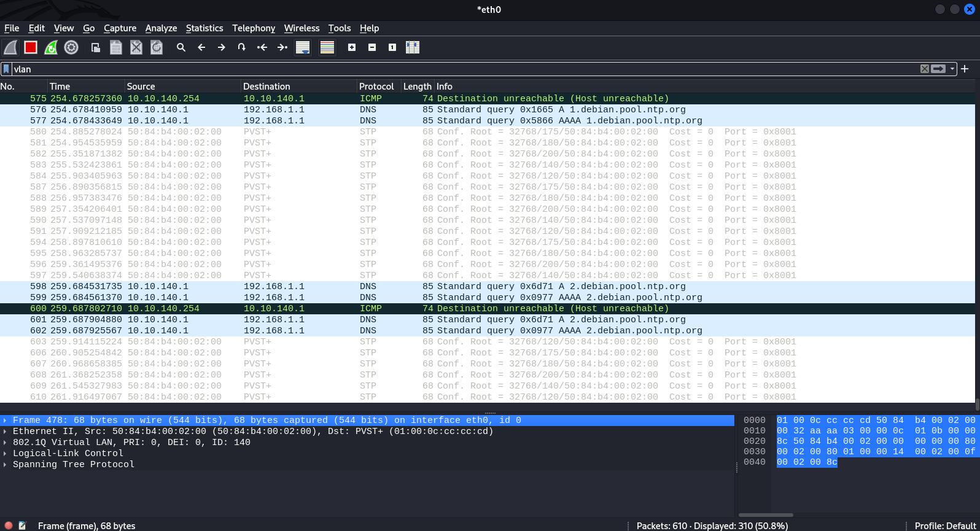Open capture file properties in status bar

[22, 525]
